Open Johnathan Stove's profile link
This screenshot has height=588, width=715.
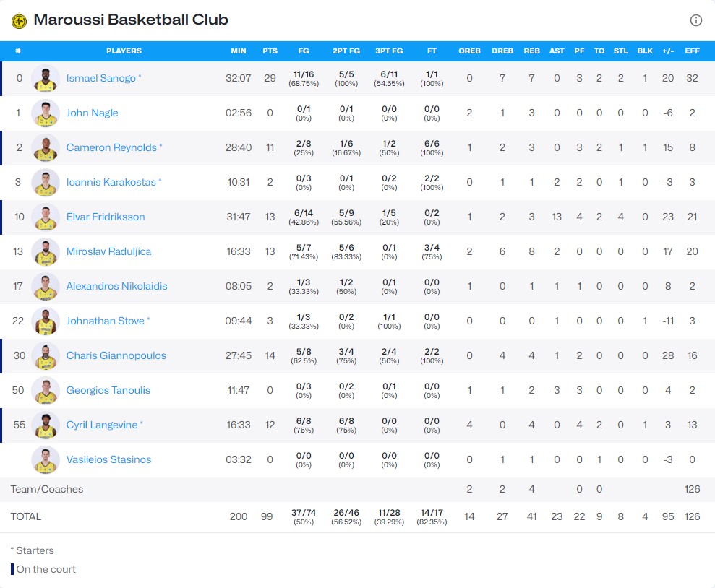[x=105, y=321]
